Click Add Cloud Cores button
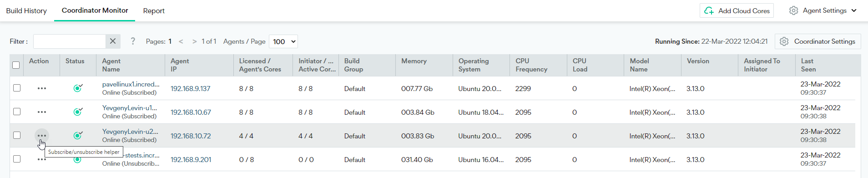The width and height of the screenshot is (868, 178). (x=737, y=10)
